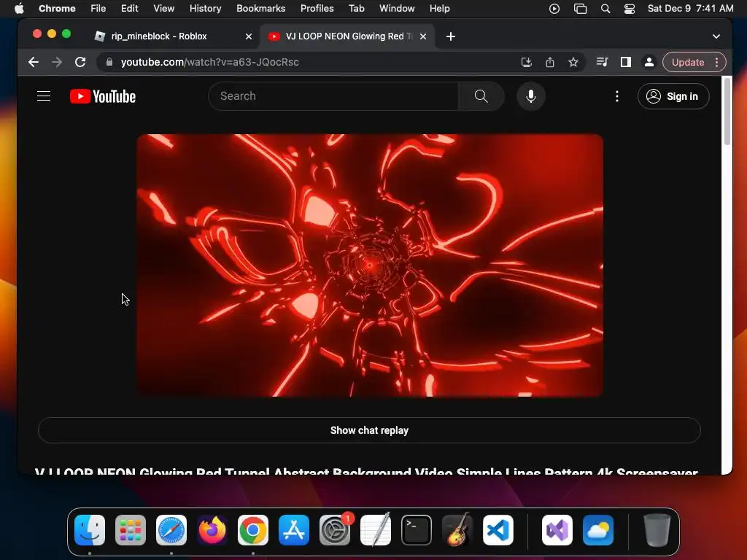The image size is (747, 560).
Task: Click the Chrome Update button
Action: (688, 62)
